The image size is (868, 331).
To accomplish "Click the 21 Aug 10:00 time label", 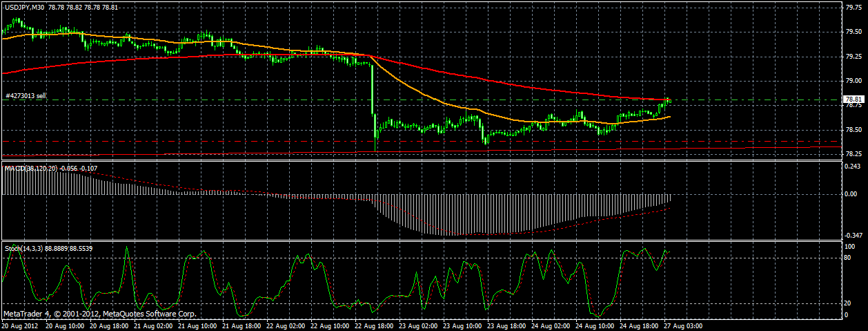I will click(x=199, y=325).
